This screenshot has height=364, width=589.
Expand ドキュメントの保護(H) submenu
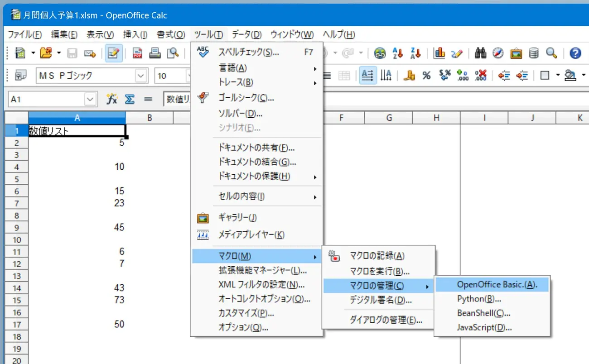click(257, 177)
